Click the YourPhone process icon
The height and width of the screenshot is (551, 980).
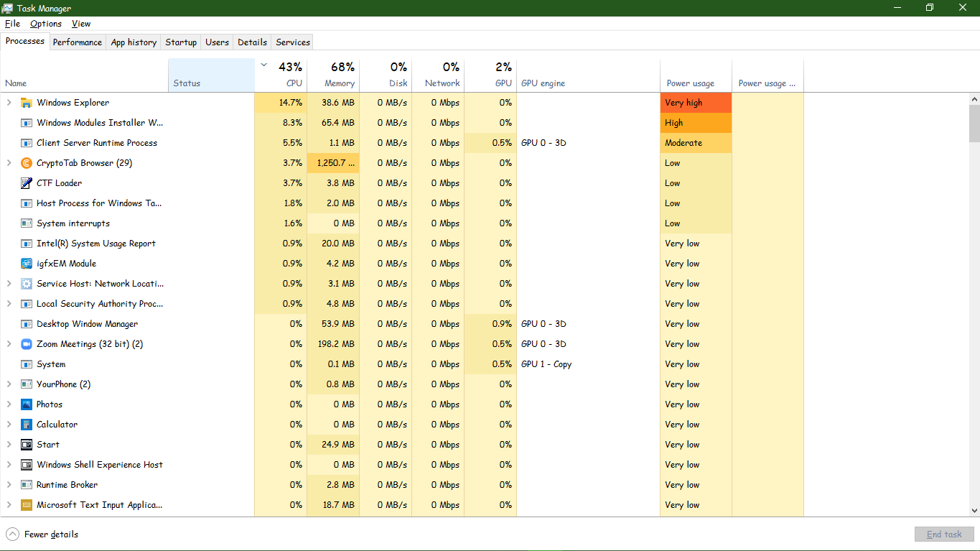point(27,384)
